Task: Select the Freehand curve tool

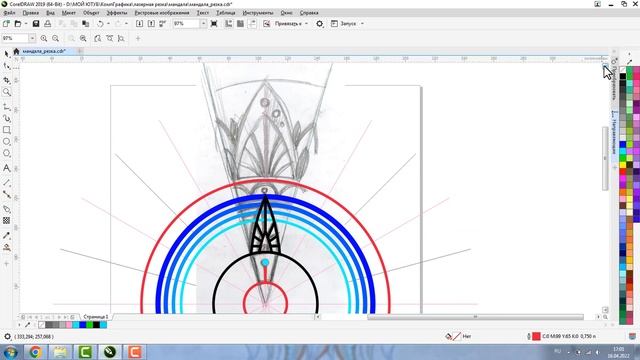Action: pyautogui.click(x=7, y=107)
